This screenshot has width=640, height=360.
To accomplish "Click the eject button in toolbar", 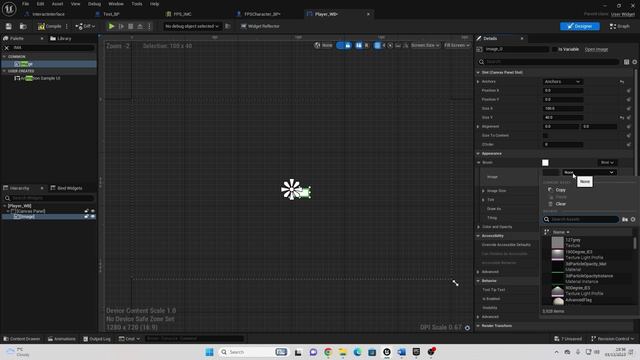I will pyautogui.click(x=140, y=26).
